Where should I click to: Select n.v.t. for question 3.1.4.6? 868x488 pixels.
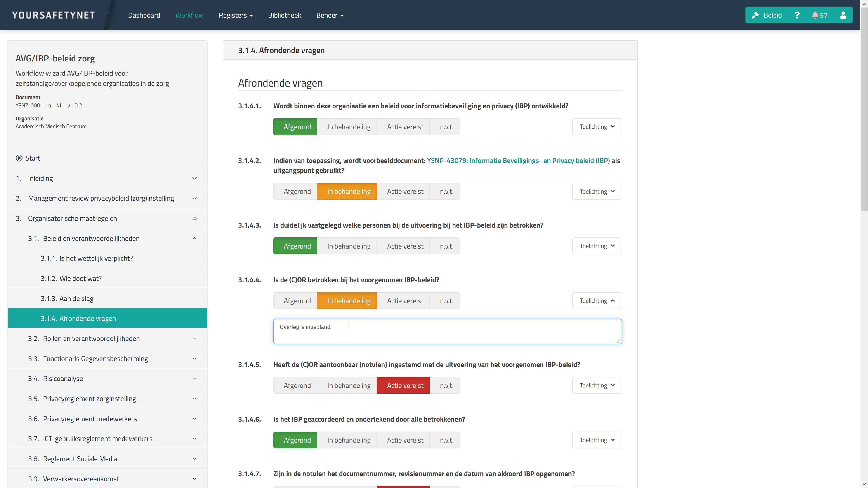point(446,440)
